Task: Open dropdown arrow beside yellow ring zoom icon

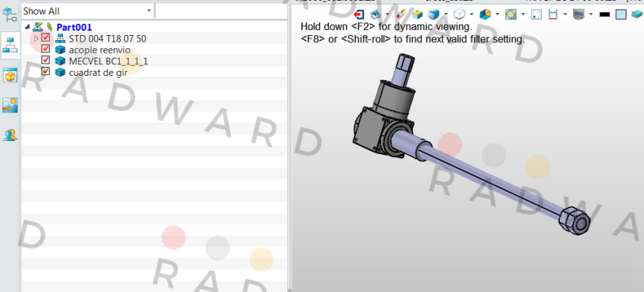Action: [523, 15]
